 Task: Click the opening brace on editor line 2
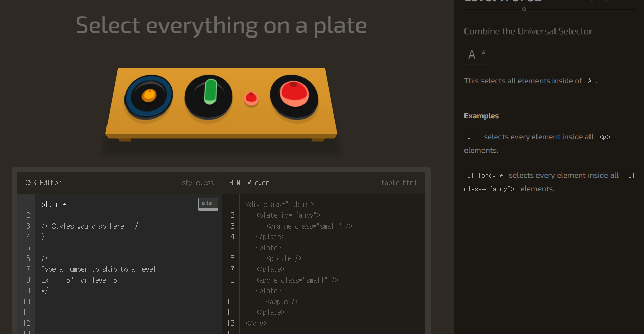pyautogui.click(x=43, y=215)
